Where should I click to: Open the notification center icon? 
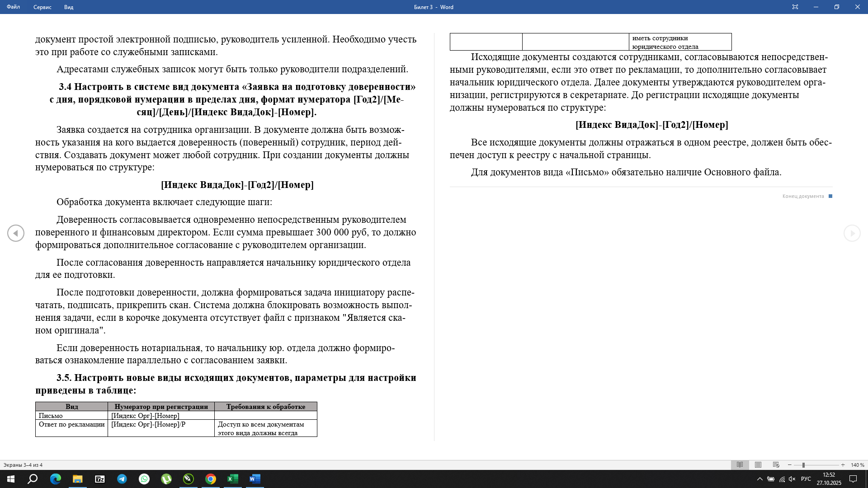pyautogui.click(x=853, y=479)
